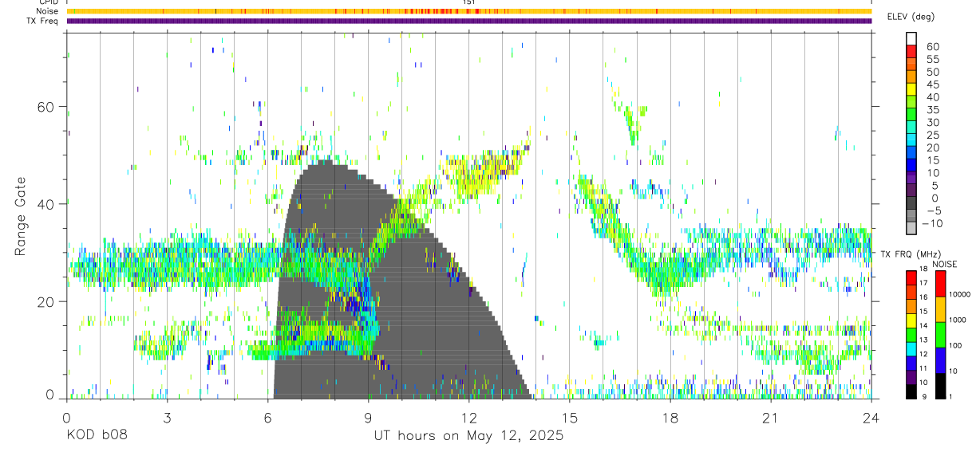The width and height of the screenshot is (980, 452).
Task: Click the green 13–14 MHz TX FRQ swatch
Action: pos(911,334)
